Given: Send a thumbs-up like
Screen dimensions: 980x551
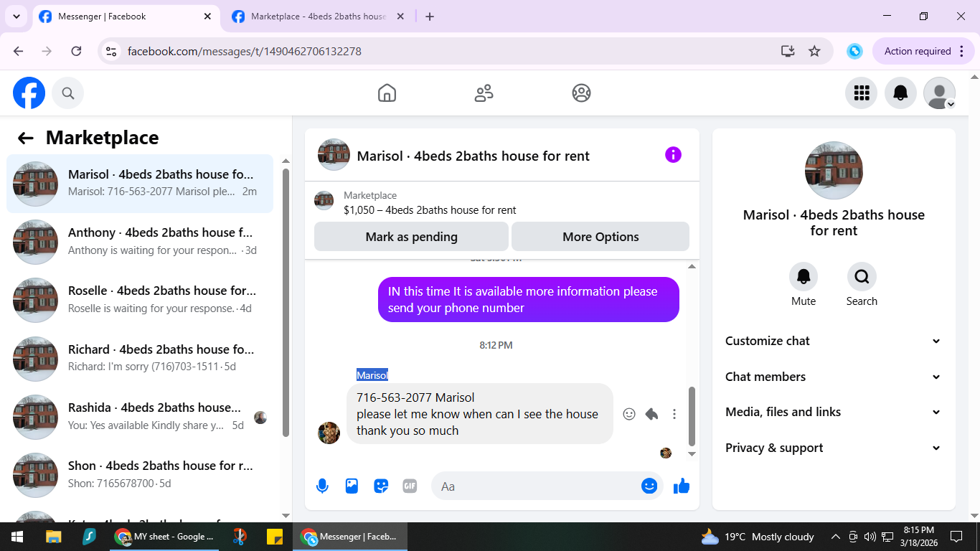Looking at the screenshot, I should click(682, 486).
